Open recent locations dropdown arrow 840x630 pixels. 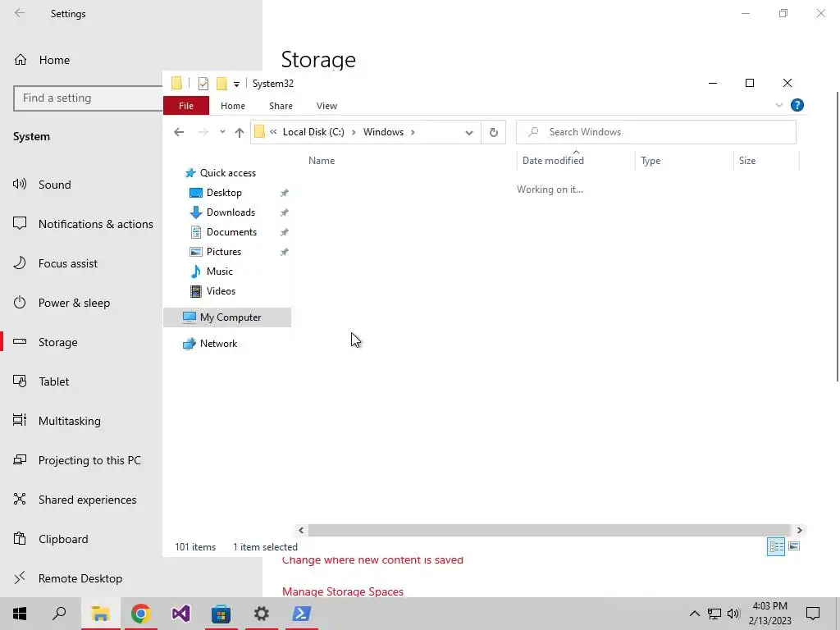[x=222, y=132]
